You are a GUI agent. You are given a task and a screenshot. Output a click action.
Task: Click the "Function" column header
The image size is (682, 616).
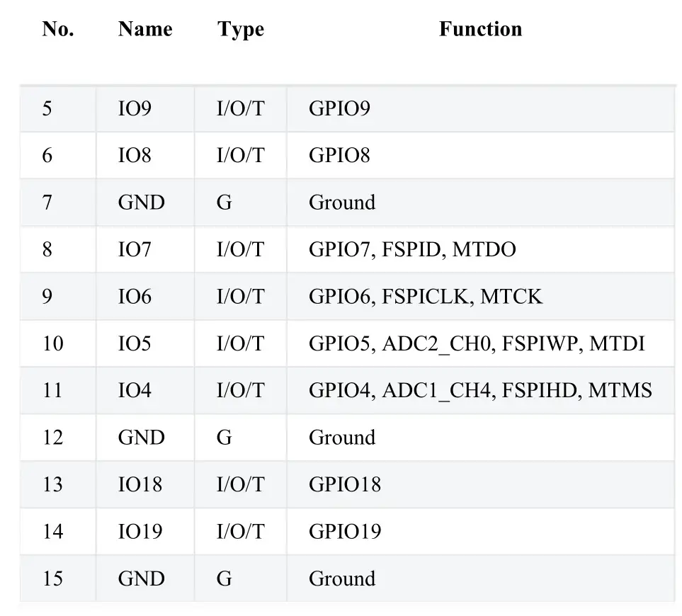480,29
